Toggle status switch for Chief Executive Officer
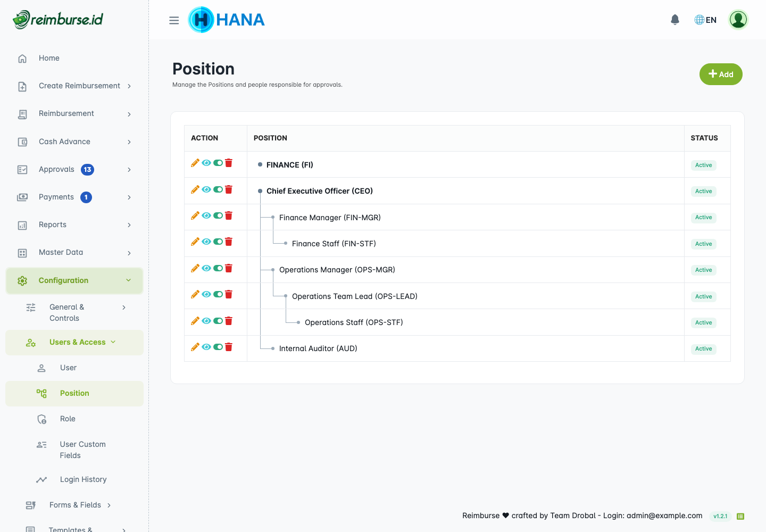766x532 pixels. pos(218,189)
